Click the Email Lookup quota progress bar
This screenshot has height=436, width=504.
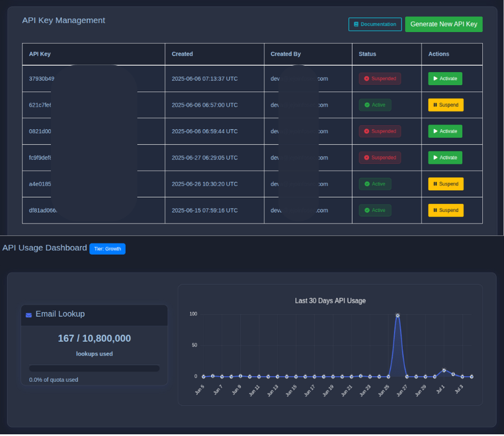click(94, 369)
